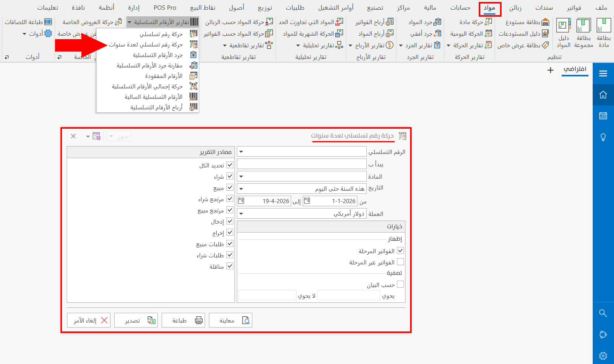Click the طباعة print button
Image resolution: width=614 pixels, height=364 pixels.
(183, 320)
